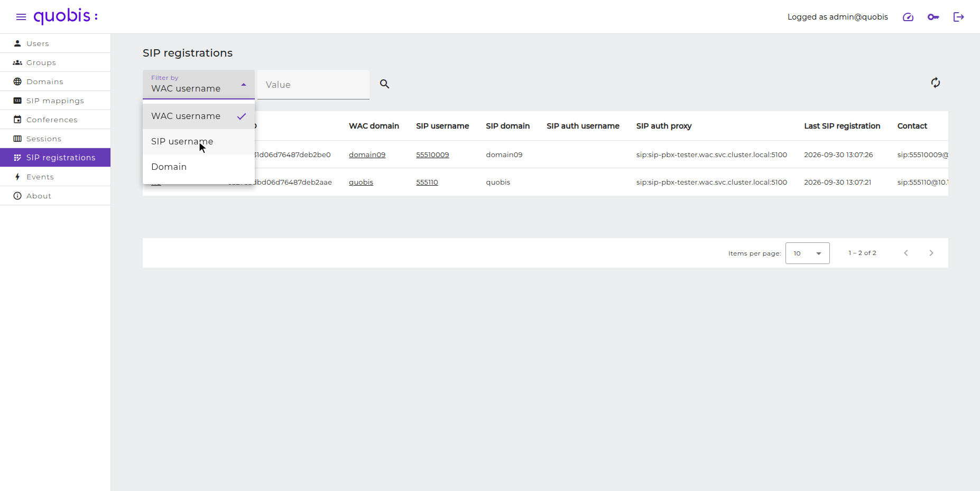Click the '1 – 2 of 2' pagination text

tap(862, 253)
